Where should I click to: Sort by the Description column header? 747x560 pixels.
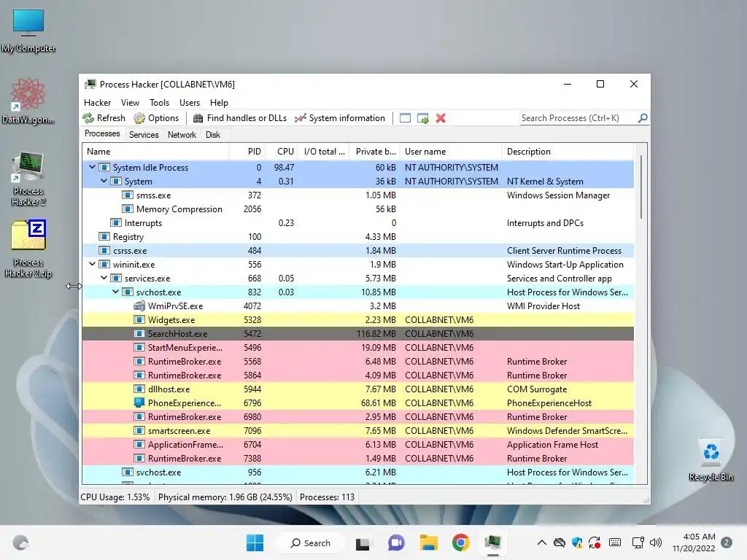tap(568, 152)
